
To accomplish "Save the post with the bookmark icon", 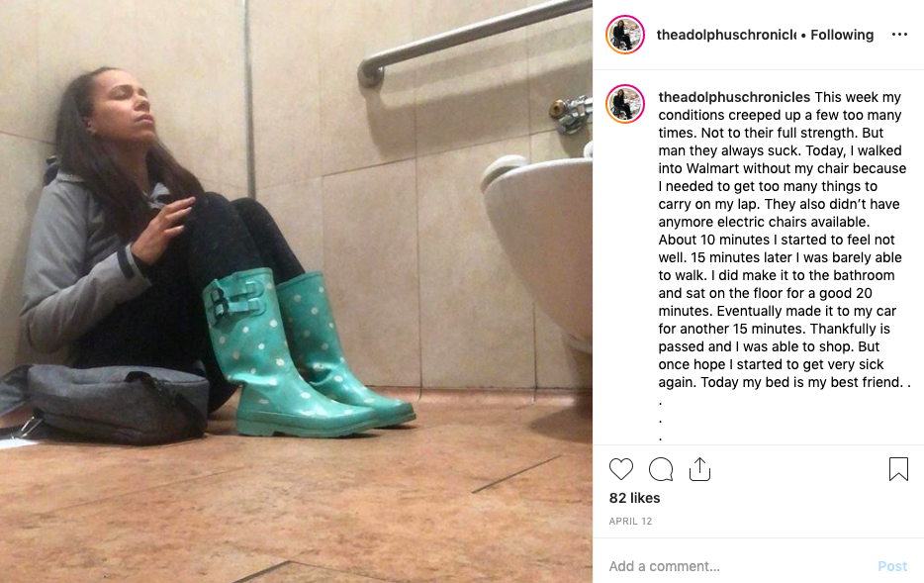I will (x=898, y=469).
